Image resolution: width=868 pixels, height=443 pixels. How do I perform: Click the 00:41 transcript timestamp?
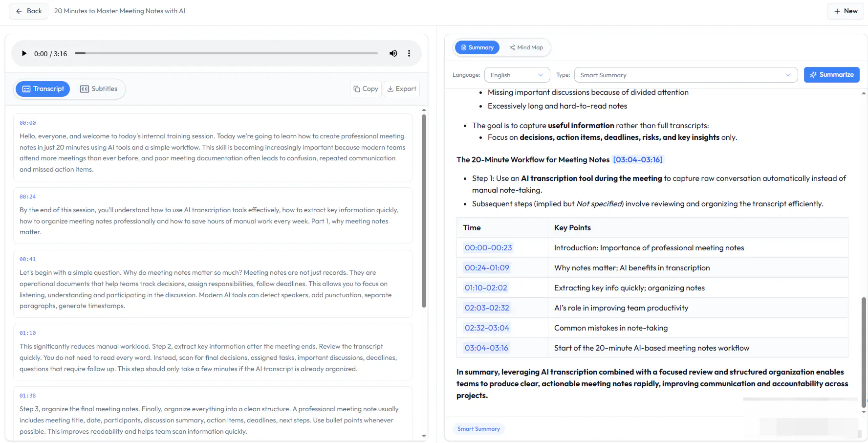(28, 259)
